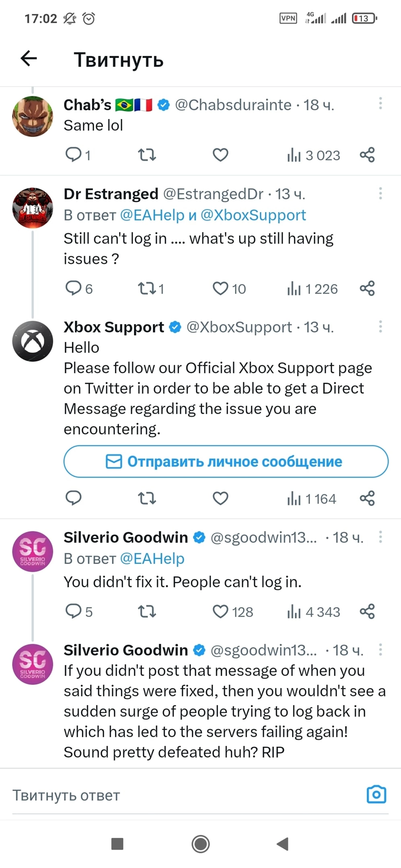Screen dimensions: 401x868
Task: Tap Android recent apps square button
Action: [x=117, y=844]
